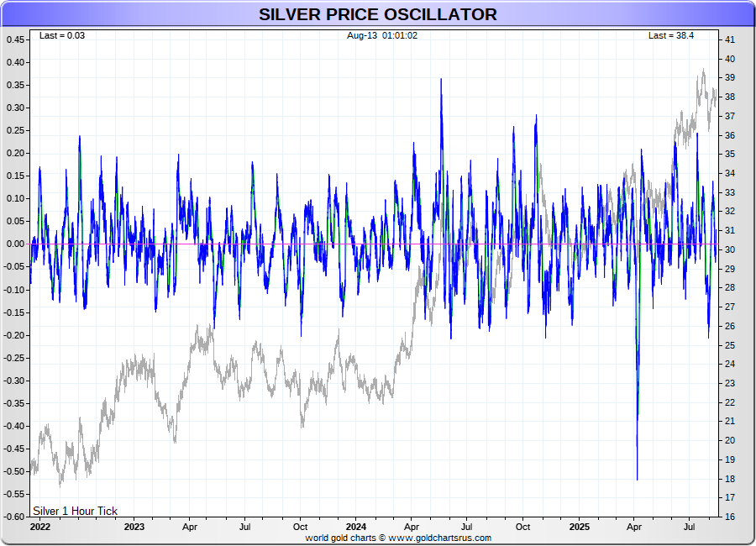Image resolution: width=756 pixels, height=546 pixels.
Task: Click the Silver 1 Hour Tick label
Action: (x=75, y=511)
